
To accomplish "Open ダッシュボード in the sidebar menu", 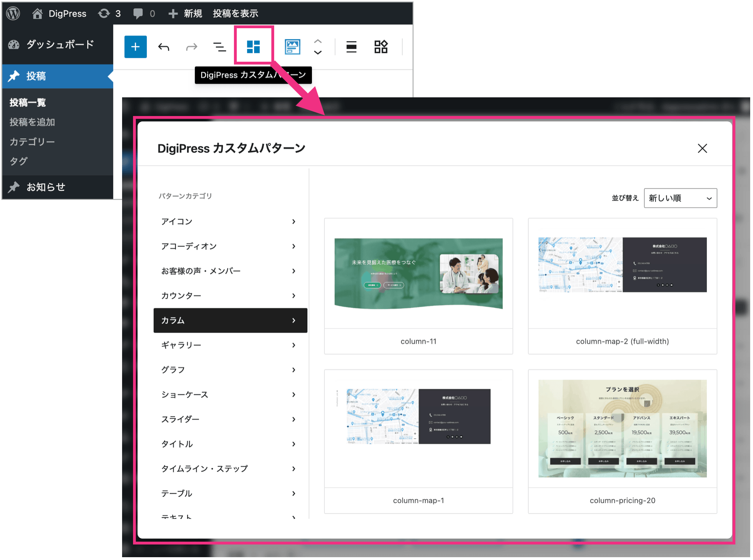I will click(x=60, y=44).
